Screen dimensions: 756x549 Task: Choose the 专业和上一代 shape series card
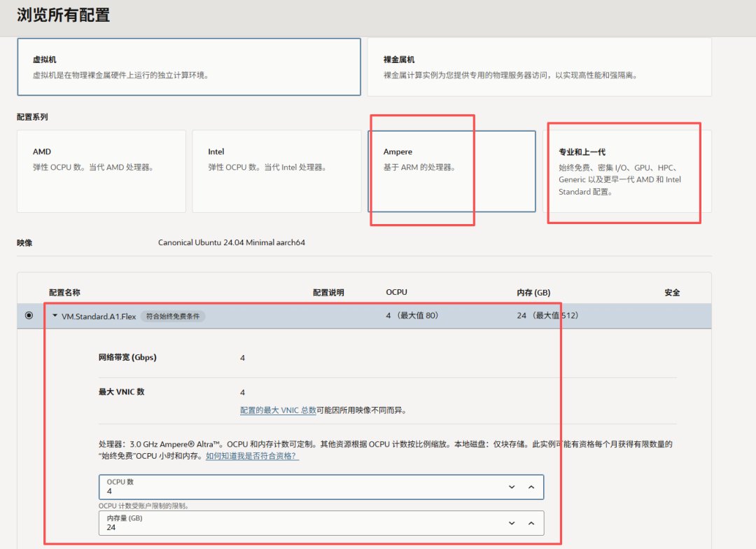pyautogui.click(x=627, y=172)
